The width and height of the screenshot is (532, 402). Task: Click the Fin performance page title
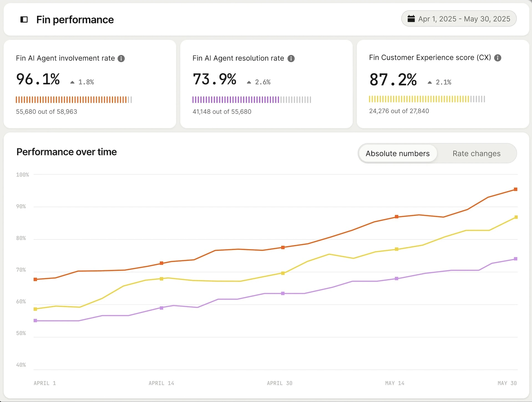click(x=75, y=20)
